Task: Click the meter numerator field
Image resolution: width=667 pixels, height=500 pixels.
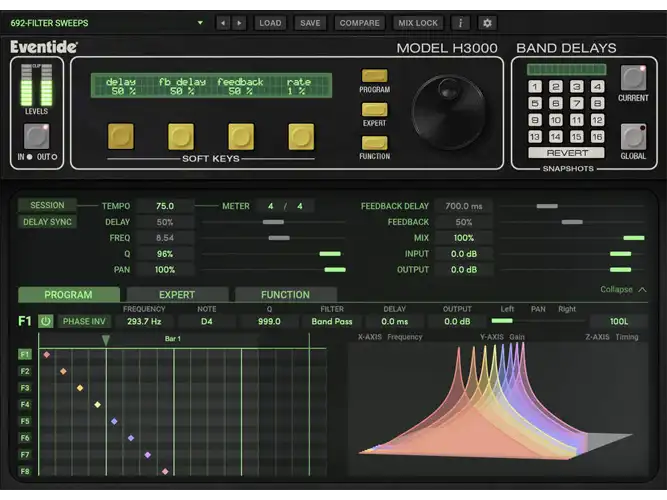Action: click(271, 206)
